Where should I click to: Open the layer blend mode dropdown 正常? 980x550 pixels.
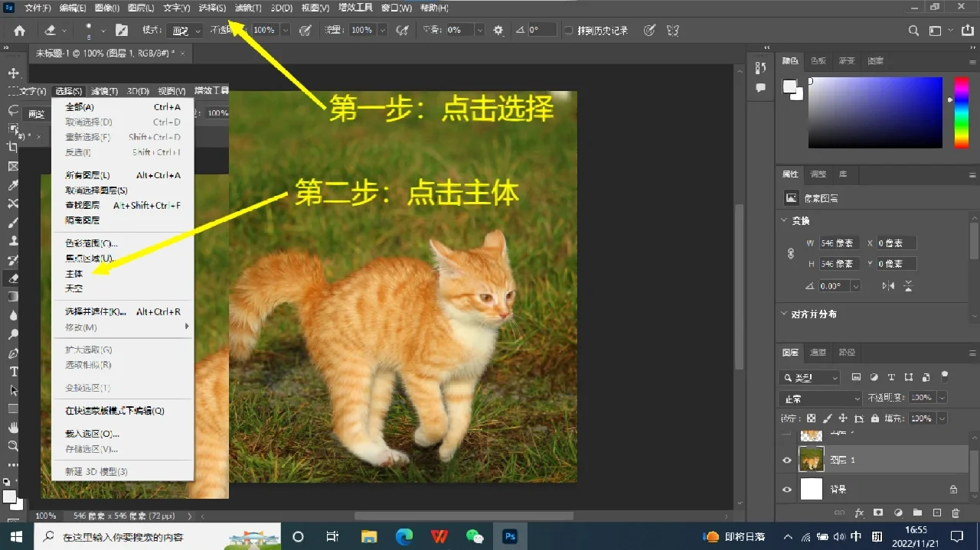(x=820, y=399)
